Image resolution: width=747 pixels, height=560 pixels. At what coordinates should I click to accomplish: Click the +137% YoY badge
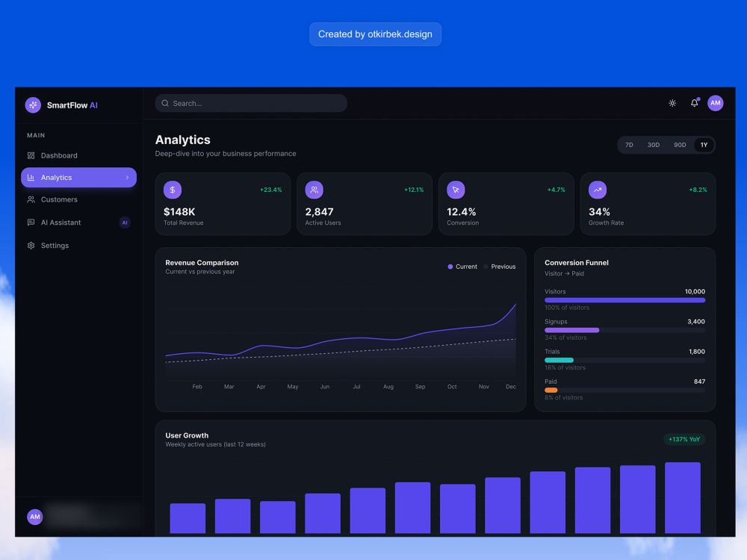(x=684, y=440)
